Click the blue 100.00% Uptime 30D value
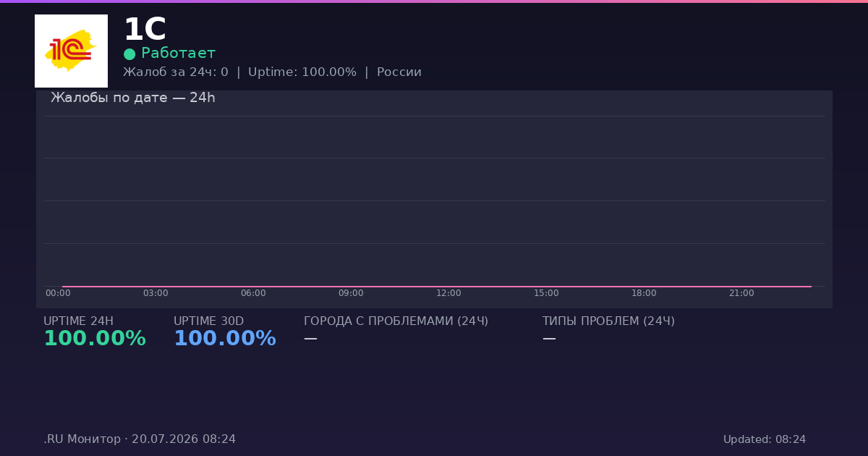This screenshot has height=456, width=868. (x=225, y=339)
